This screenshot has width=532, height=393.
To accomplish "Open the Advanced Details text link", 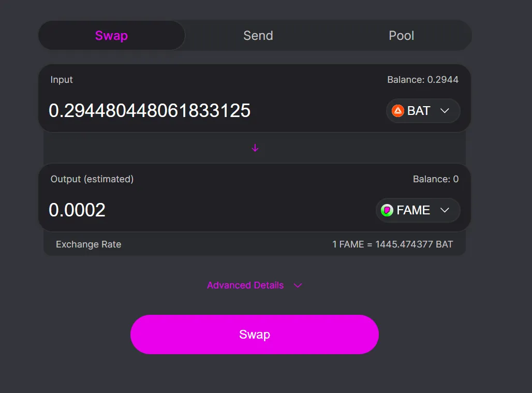I will click(245, 285).
